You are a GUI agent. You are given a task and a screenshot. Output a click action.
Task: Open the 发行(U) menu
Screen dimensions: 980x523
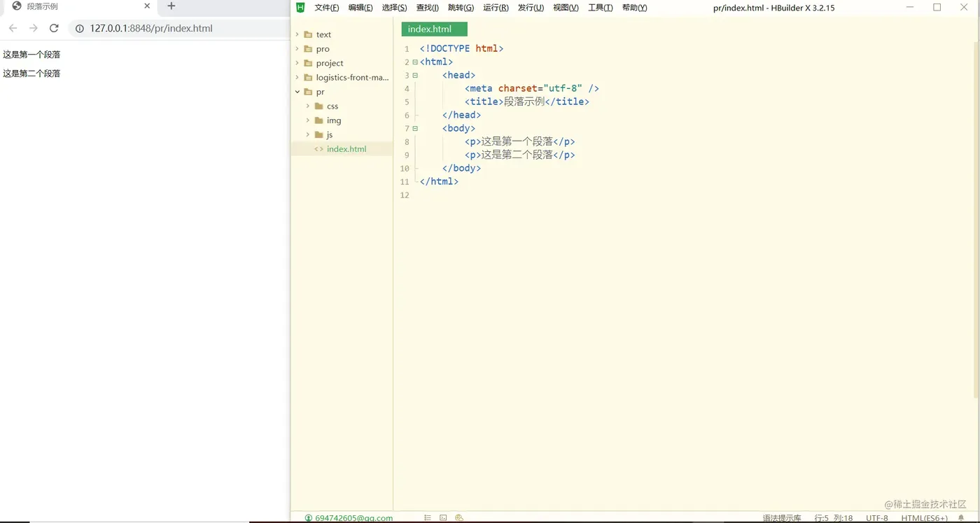(531, 8)
